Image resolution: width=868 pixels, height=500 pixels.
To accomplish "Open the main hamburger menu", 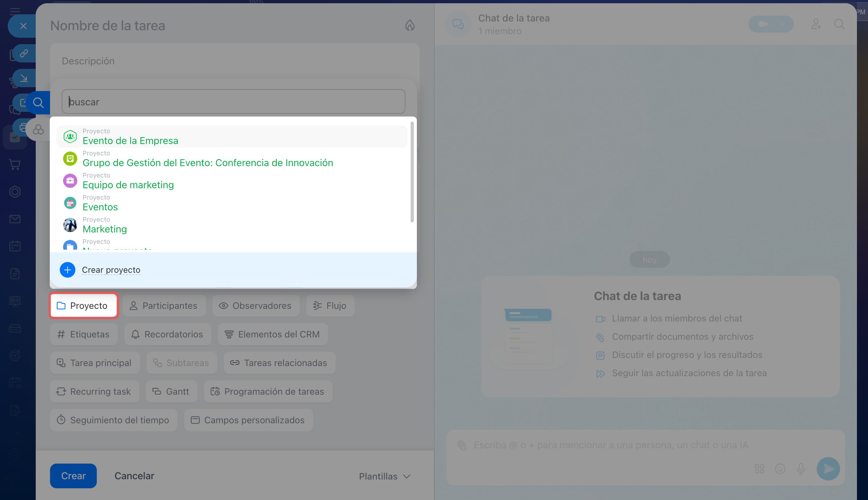I will [15, 11].
